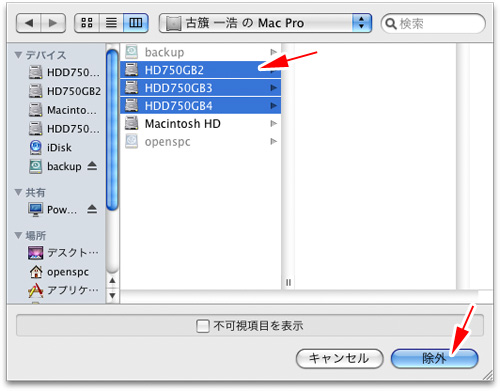Expand HDD750GB4 with its arrow
The width and height of the screenshot is (500, 391).
coord(274,106)
